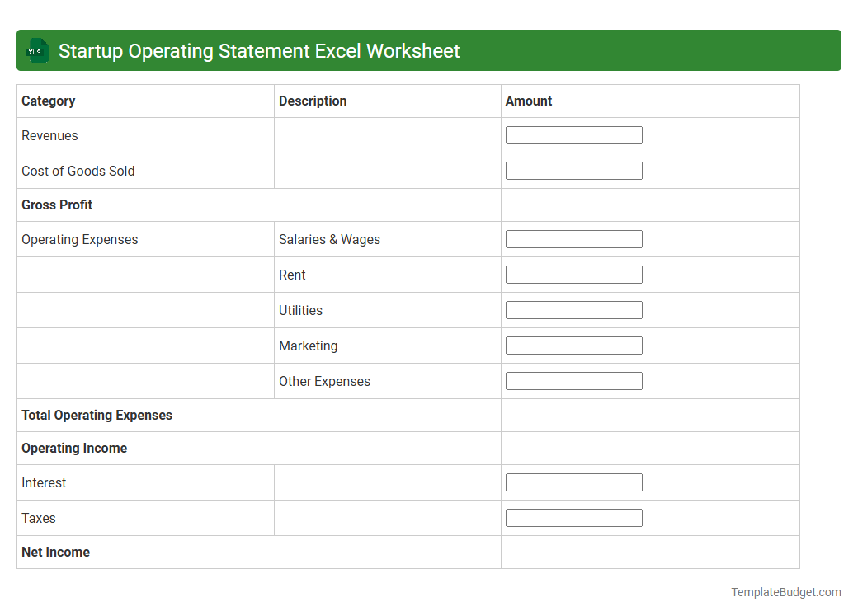Click the Other Expenses amount field

573,380
